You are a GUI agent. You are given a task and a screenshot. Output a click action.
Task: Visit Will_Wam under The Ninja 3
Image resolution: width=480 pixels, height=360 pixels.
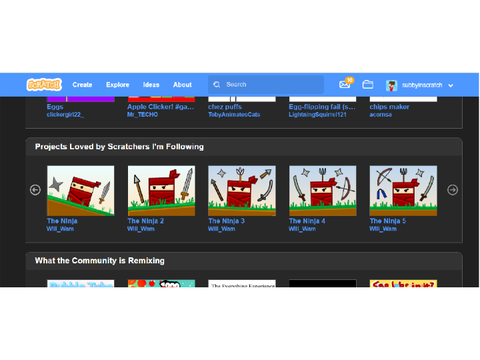222,229
